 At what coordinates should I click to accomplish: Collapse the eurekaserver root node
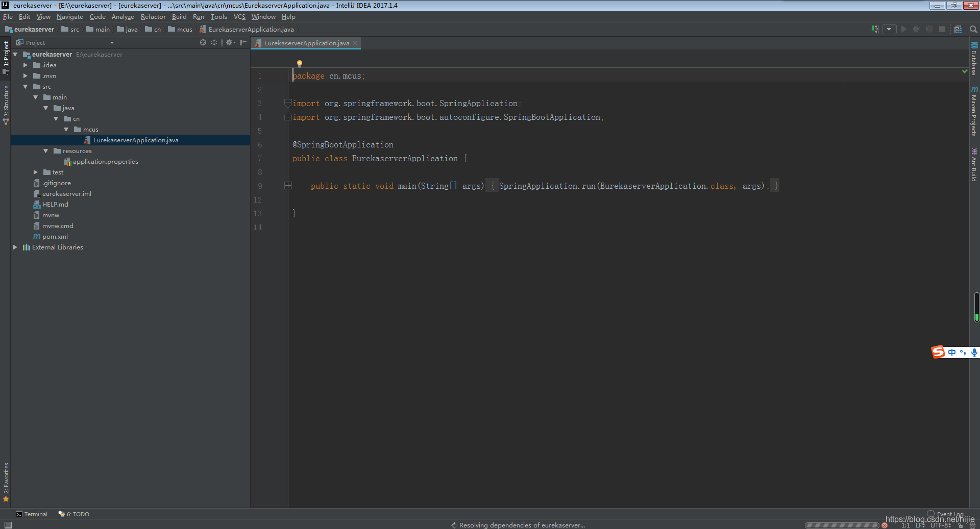coord(15,54)
